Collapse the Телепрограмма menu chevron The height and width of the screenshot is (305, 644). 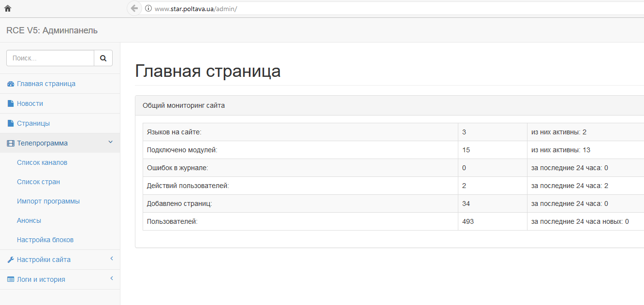tap(110, 142)
